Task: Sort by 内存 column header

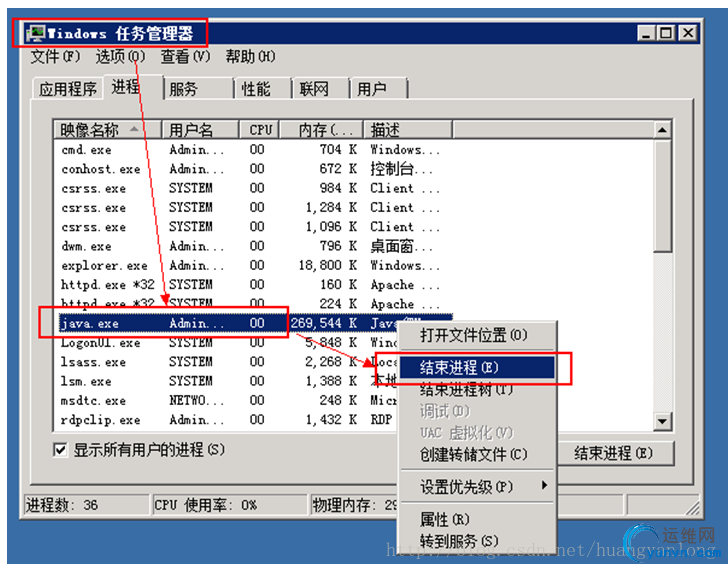Action: click(321, 130)
